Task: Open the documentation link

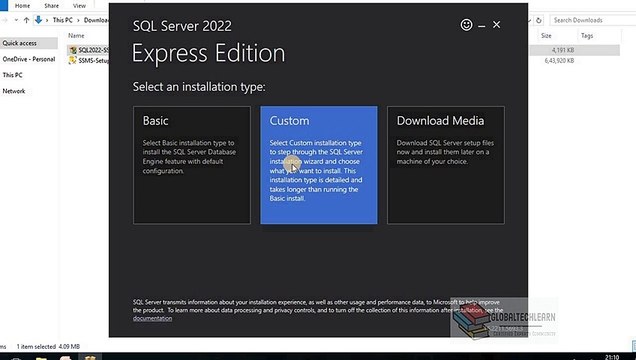Action: point(153,319)
